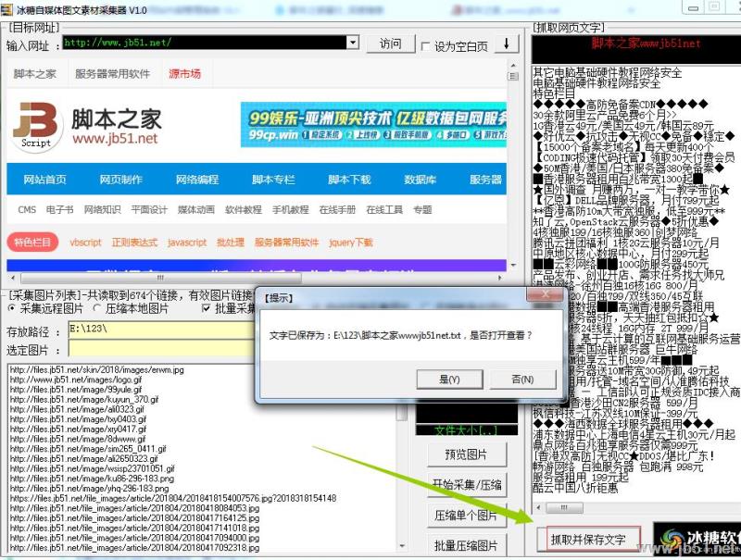This screenshot has height=560, width=741.
Task: Click the 存放路径 input field
Action: [161, 330]
